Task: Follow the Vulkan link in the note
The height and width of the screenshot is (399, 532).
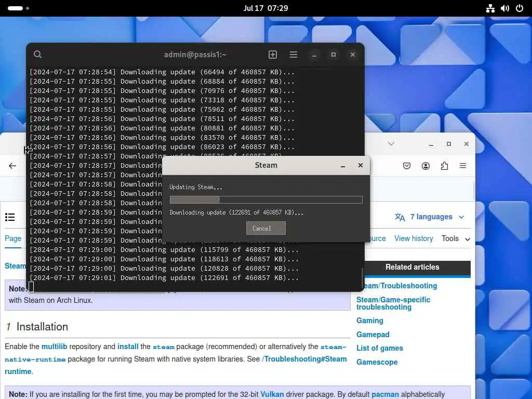Action: pyautogui.click(x=272, y=394)
